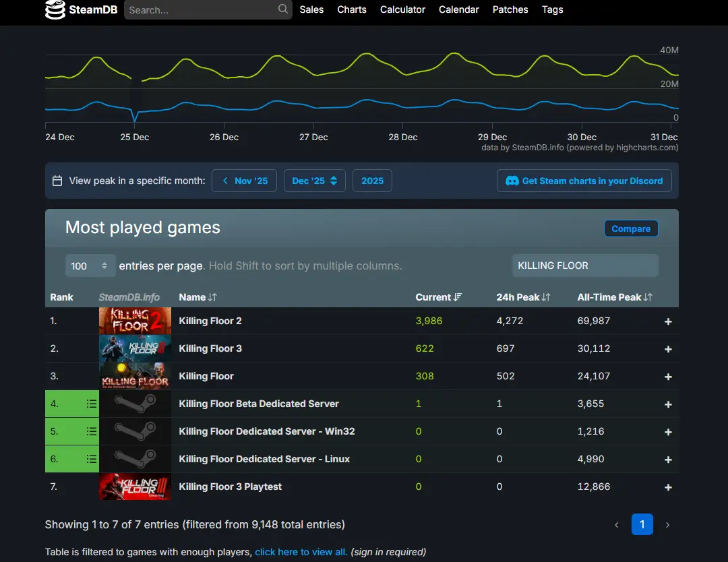Expand the row for Killing Floor 2 with plus button
728x562 pixels.
coord(668,321)
